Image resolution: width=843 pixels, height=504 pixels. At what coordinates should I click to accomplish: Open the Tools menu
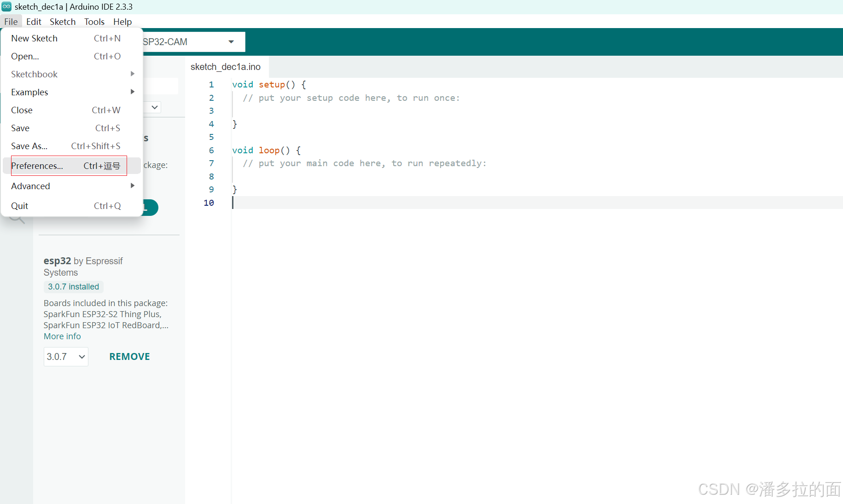pos(94,22)
